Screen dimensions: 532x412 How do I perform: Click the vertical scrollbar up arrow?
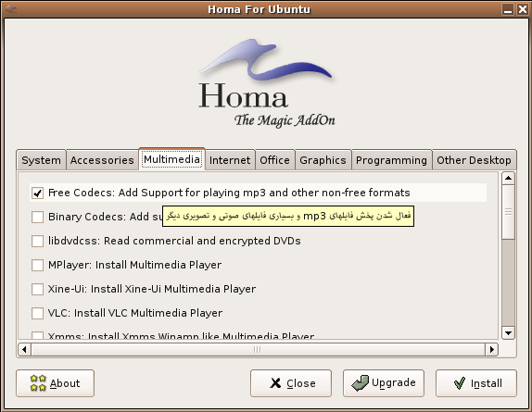click(508, 178)
